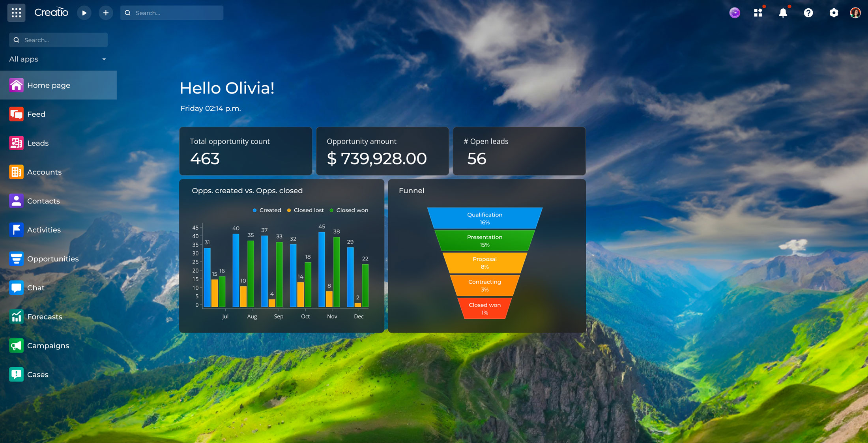The width and height of the screenshot is (868, 443).
Task: Open the notifications bell
Action: coord(784,13)
